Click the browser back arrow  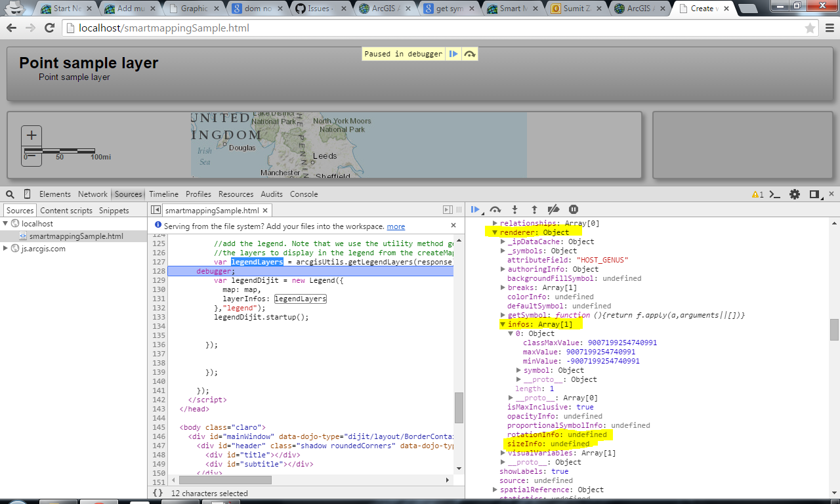click(x=12, y=28)
